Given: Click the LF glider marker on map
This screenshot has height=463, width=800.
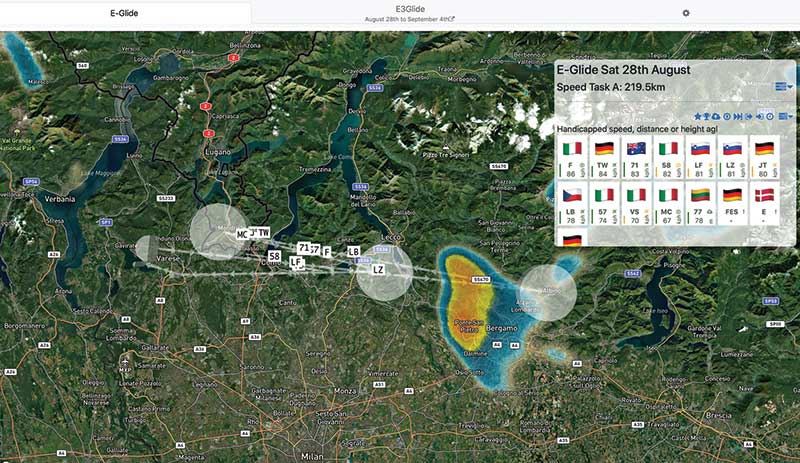Looking at the screenshot, I should click(x=295, y=262).
